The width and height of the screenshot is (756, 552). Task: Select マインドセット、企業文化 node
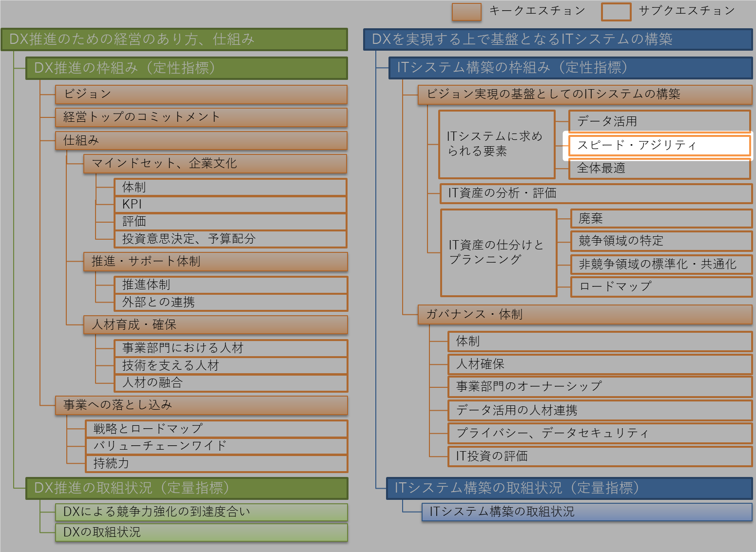(x=215, y=163)
